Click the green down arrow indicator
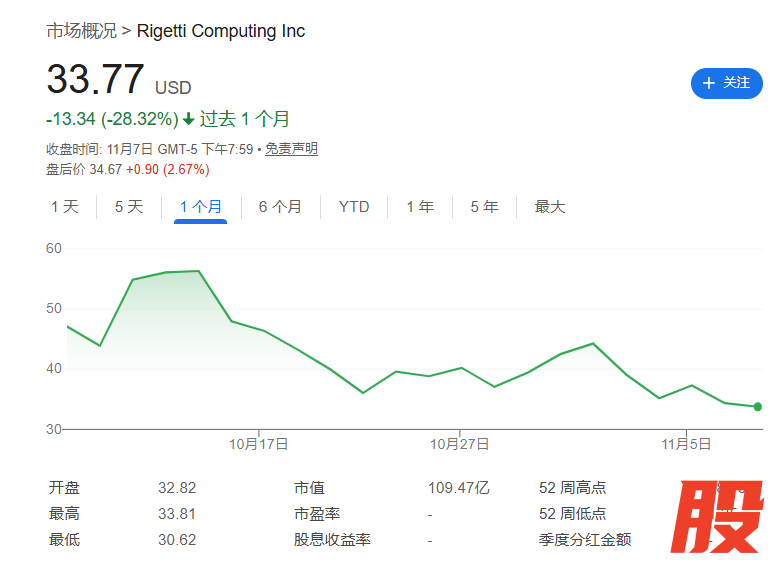Image resolution: width=784 pixels, height=572 pixels. point(188,119)
